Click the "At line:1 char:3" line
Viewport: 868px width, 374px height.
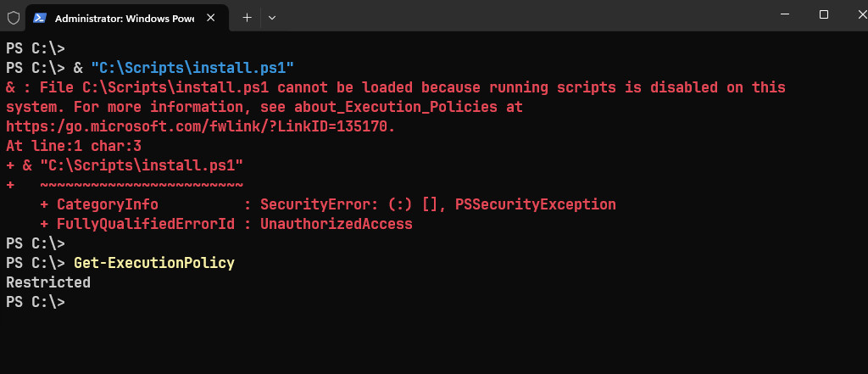tap(74, 146)
